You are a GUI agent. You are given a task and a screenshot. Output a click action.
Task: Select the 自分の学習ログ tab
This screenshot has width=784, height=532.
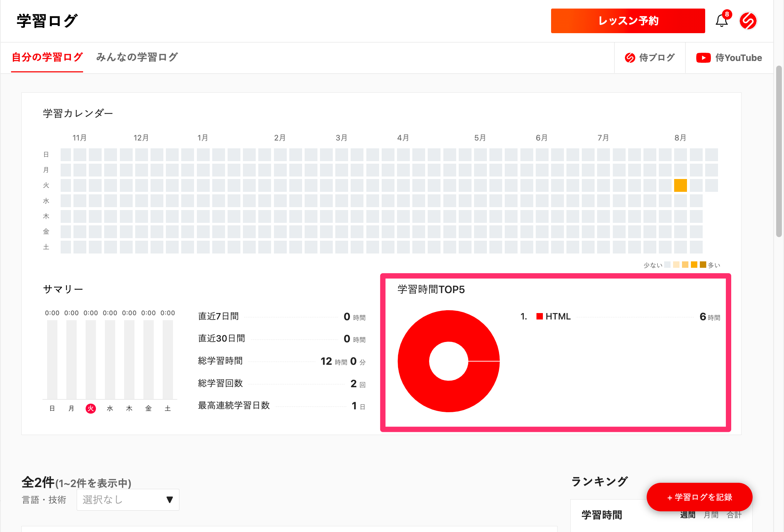(x=47, y=57)
